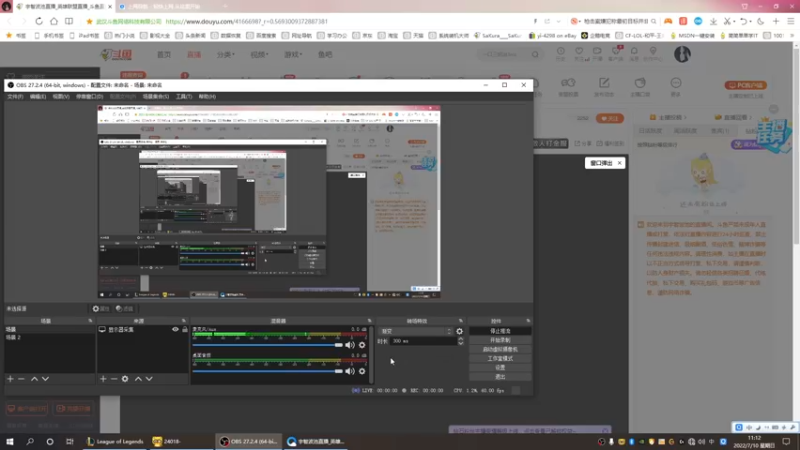
Task: Mute first audio mixer channel speaker
Action: 350,345
